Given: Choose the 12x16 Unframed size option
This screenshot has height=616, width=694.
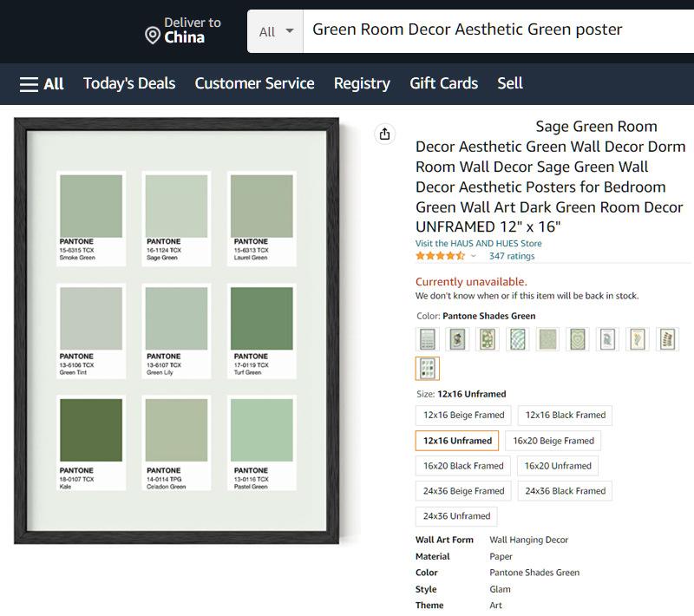Looking at the screenshot, I should 457,441.
